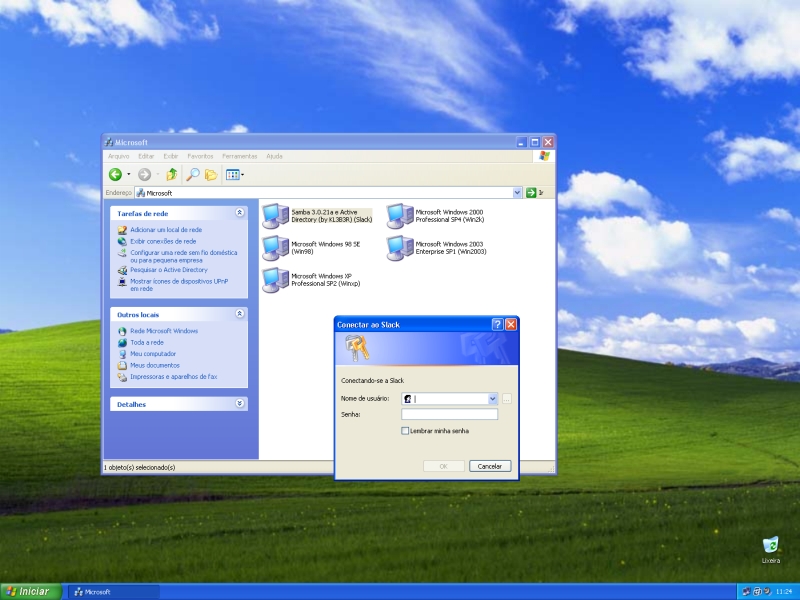This screenshot has height=600, width=800.
Task: Open the Editar menu
Action: (146, 156)
